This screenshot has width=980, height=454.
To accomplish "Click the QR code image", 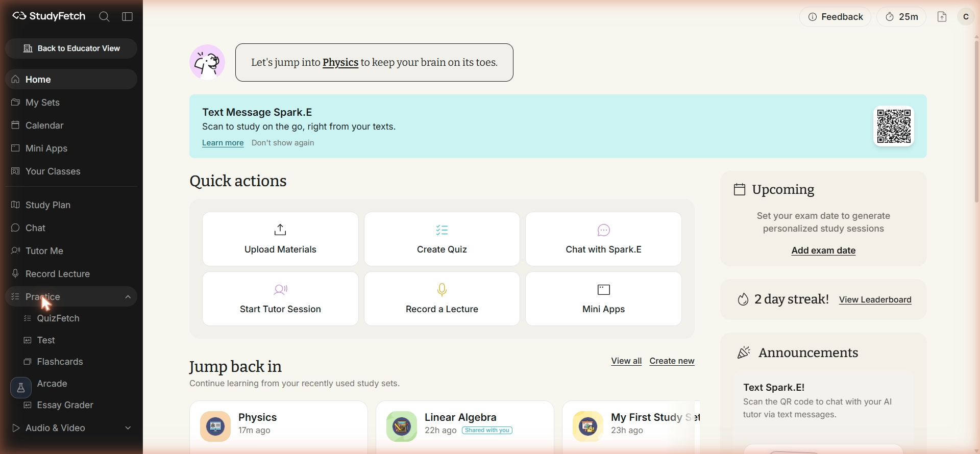I will click(x=894, y=126).
